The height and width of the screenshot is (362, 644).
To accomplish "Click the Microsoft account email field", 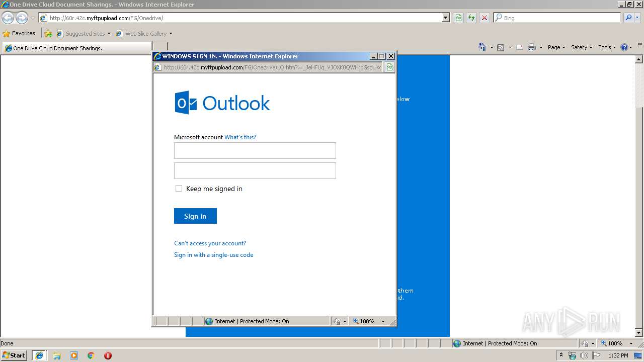I will tap(255, 150).
